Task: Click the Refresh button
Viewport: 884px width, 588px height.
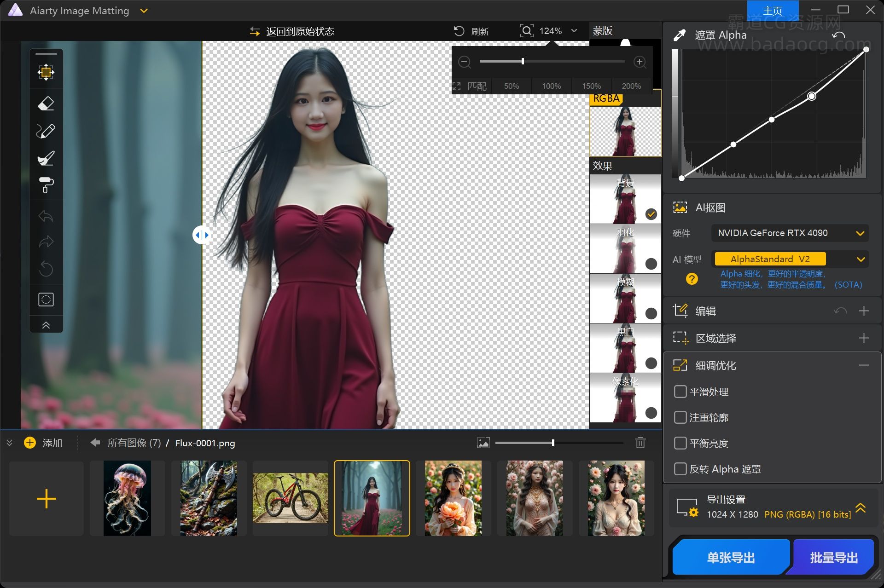Action: pos(471,31)
